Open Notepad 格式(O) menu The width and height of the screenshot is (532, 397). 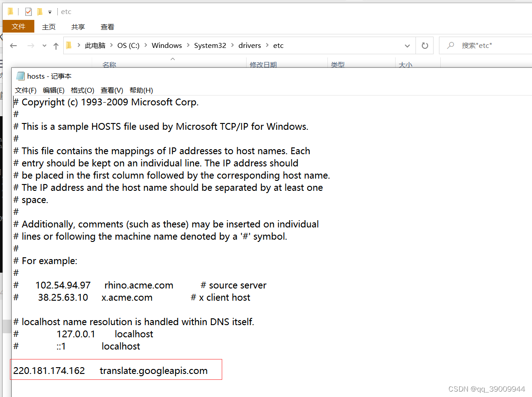[83, 90]
